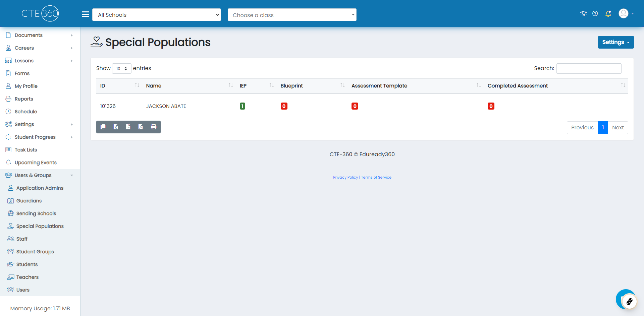Image resolution: width=644 pixels, height=316 pixels.
Task: Click the Students graduation cap icon
Action: (x=11, y=264)
